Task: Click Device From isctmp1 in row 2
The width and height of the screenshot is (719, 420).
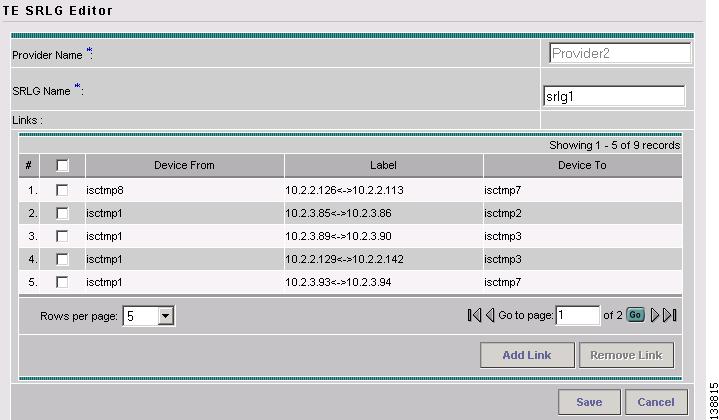Action: point(104,213)
